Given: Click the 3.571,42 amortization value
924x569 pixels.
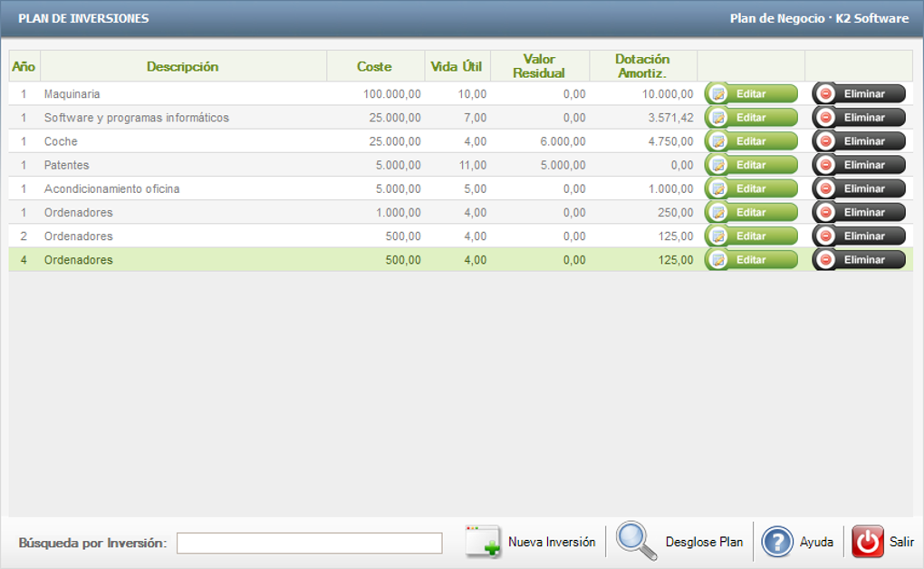Looking at the screenshot, I should click(x=670, y=118).
